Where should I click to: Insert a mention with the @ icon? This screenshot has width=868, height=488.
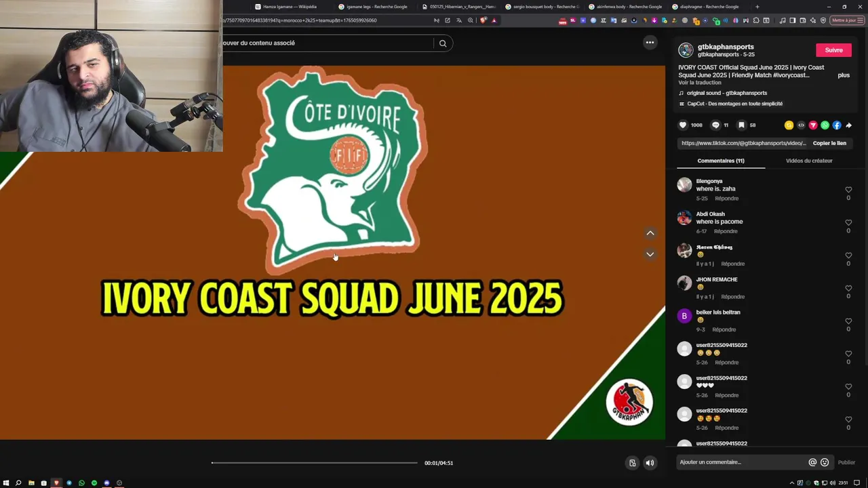(x=812, y=462)
